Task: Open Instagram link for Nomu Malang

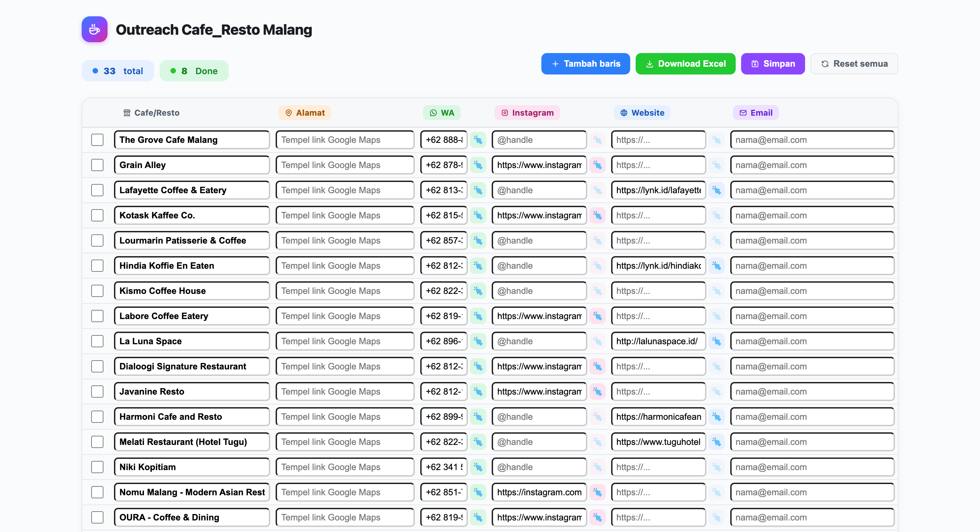Action: (597, 492)
